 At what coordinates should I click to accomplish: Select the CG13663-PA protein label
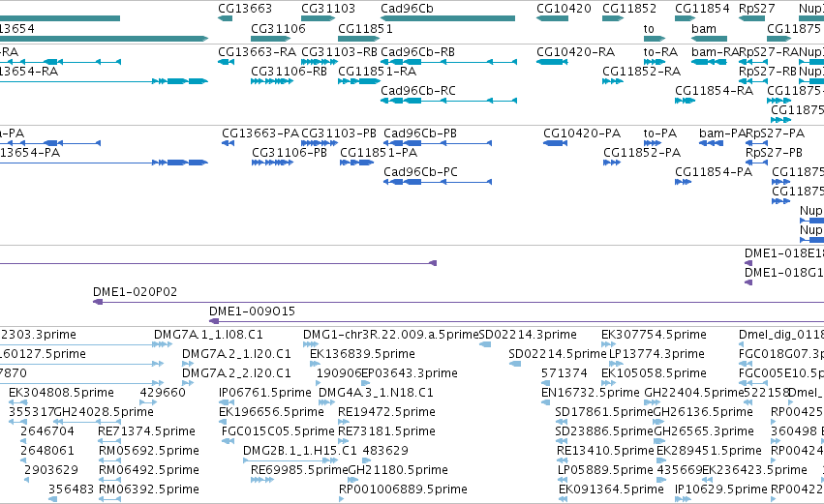(x=260, y=133)
